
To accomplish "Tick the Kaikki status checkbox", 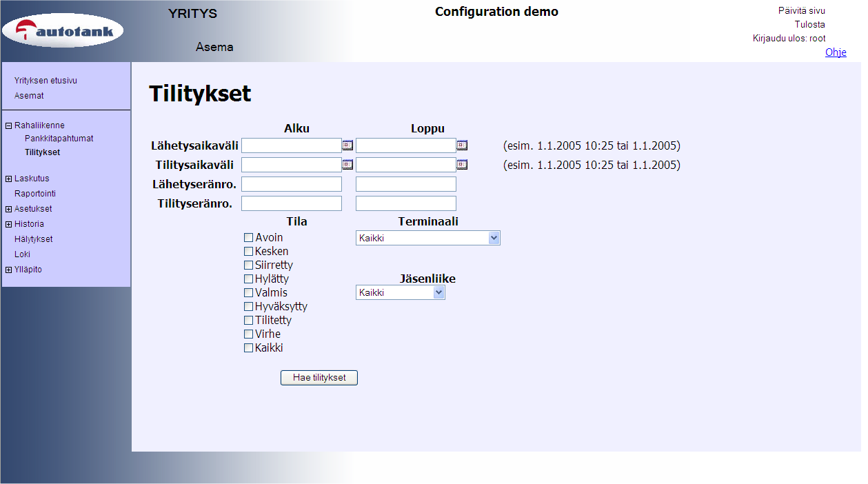I will [249, 347].
